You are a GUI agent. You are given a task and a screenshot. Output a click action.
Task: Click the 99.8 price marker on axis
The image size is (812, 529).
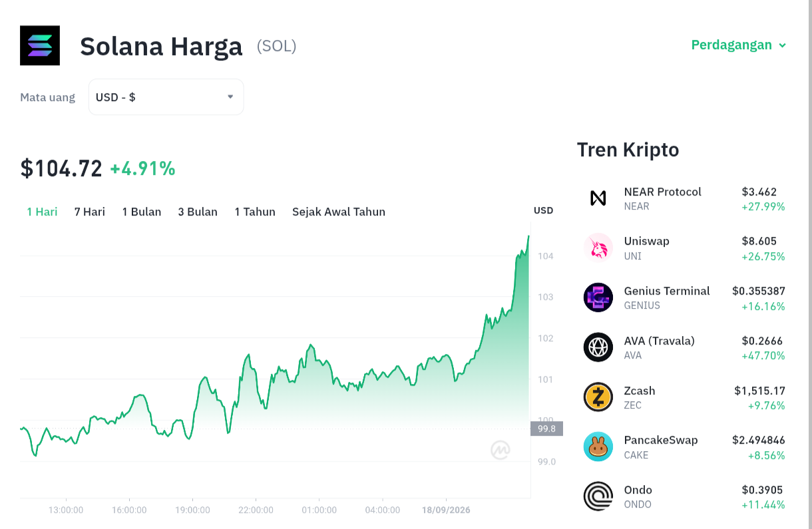tap(546, 429)
